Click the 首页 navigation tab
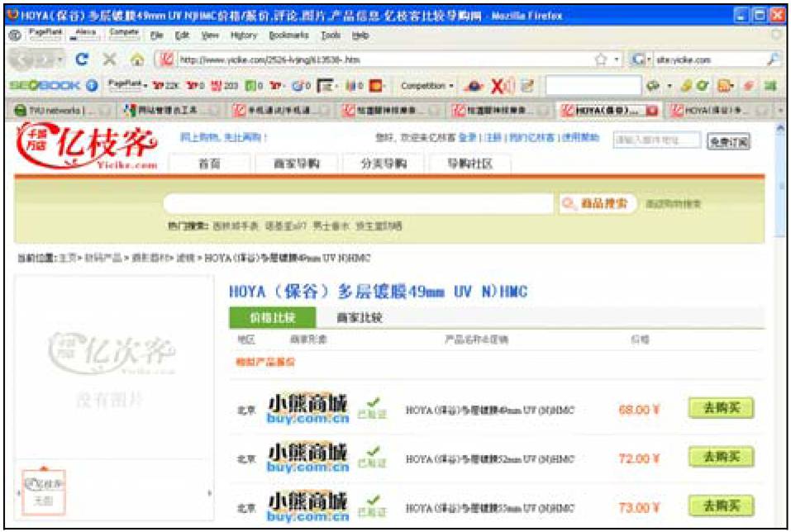Screen dimensions: 791x532 click(209, 164)
